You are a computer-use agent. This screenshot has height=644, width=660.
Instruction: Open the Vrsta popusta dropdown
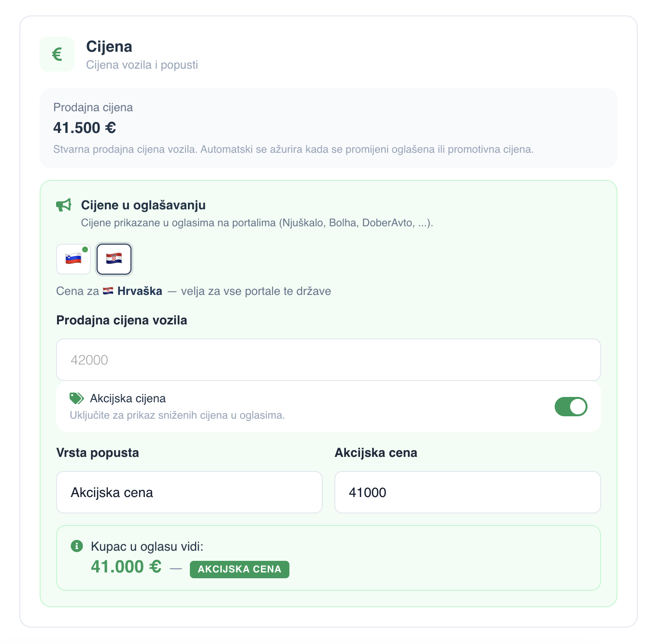189,492
